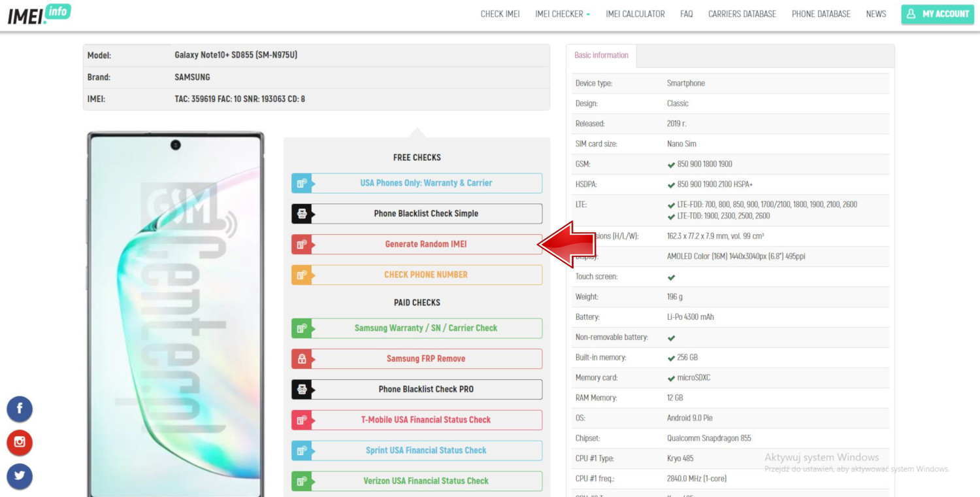Click Verizon USA Financial Status Check
The width and height of the screenshot is (980, 497).
(x=417, y=481)
